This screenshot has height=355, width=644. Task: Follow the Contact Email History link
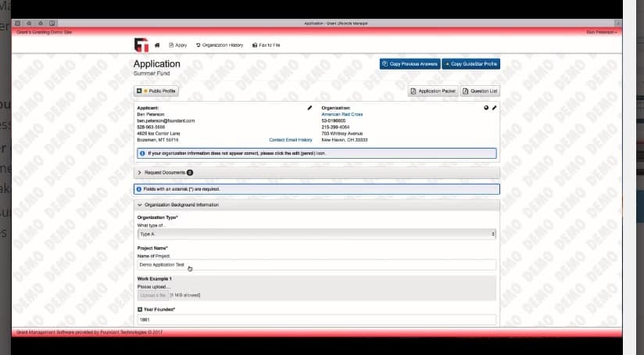[290, 140]
